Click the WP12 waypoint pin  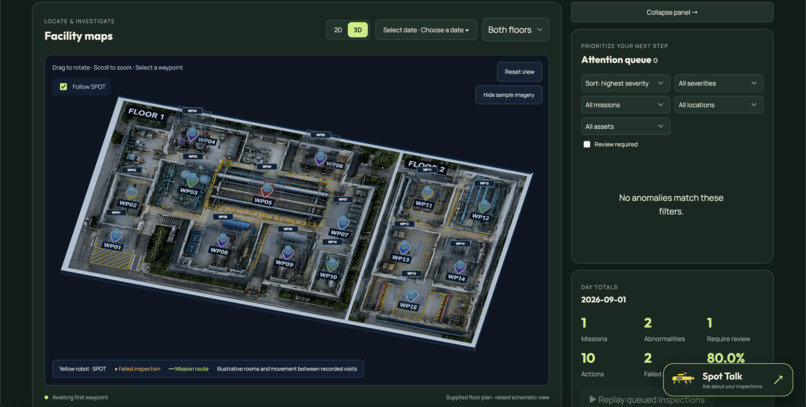(x=484, y=206)
